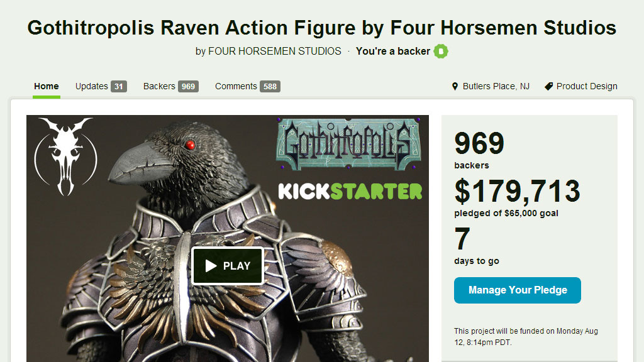
Task: Click the project title heading
Action: coord(322,28)
